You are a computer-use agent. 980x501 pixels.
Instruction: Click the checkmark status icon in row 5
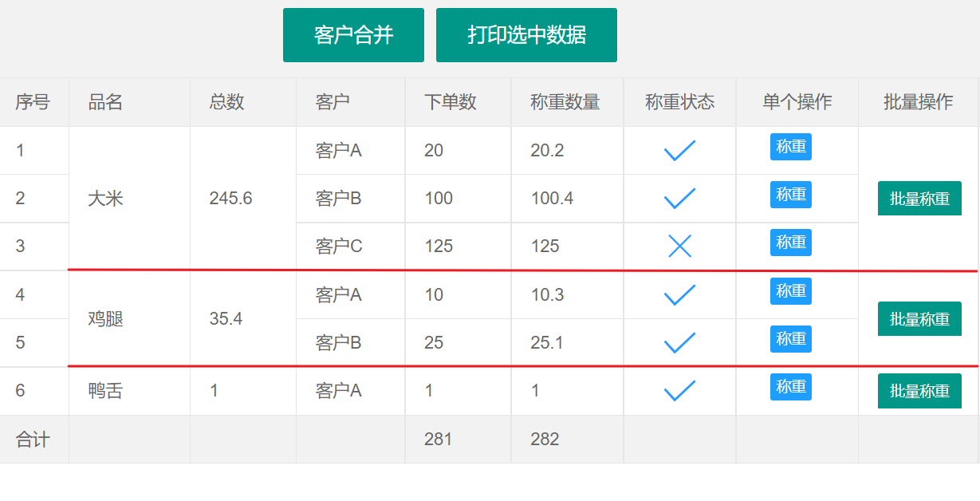(x=679, y=343)
